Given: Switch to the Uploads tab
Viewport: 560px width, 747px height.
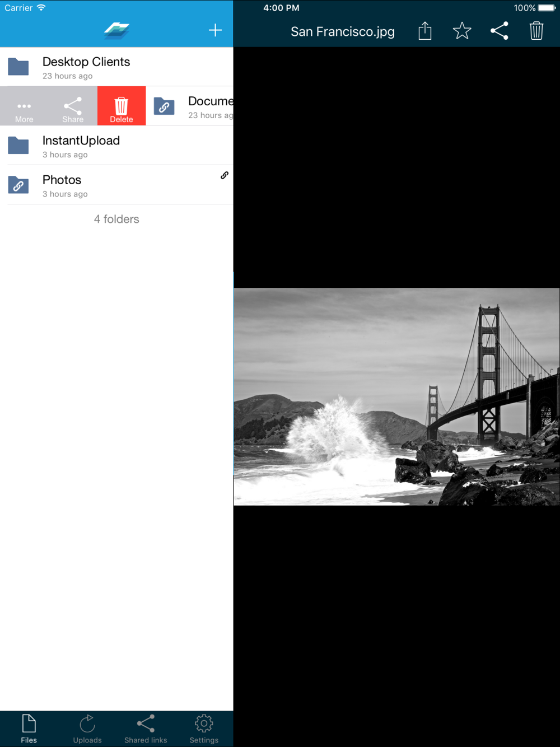Looking at the screenshot, I should pos(87,729).
